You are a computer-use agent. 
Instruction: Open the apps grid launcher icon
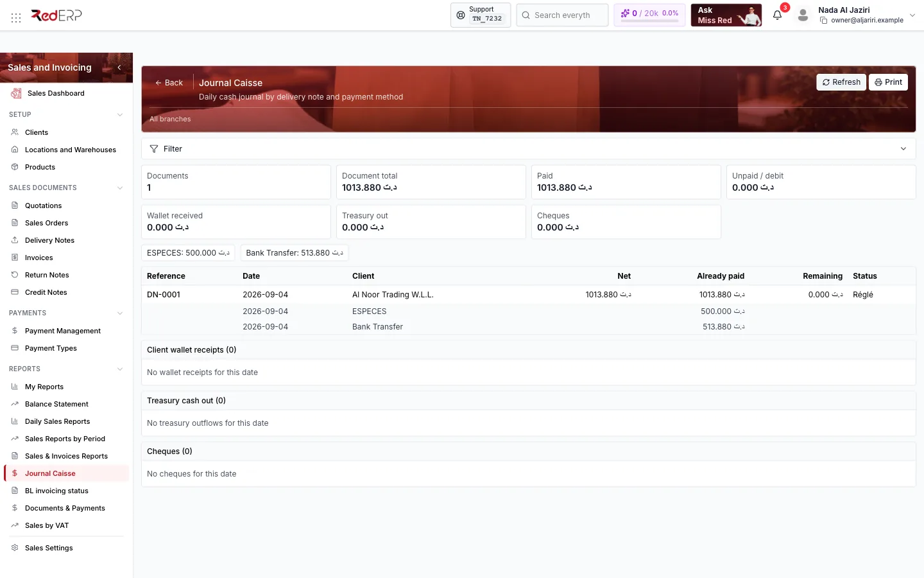click(x=16, y=17)
